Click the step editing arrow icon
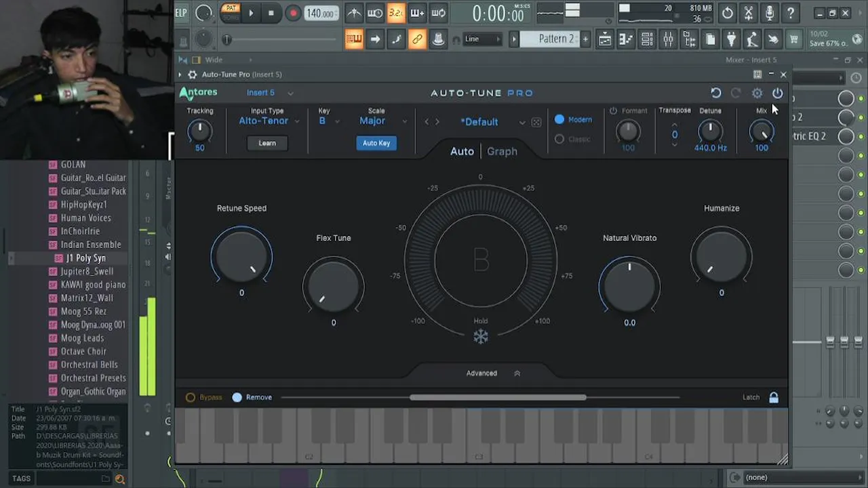 [x=375, y=39]
